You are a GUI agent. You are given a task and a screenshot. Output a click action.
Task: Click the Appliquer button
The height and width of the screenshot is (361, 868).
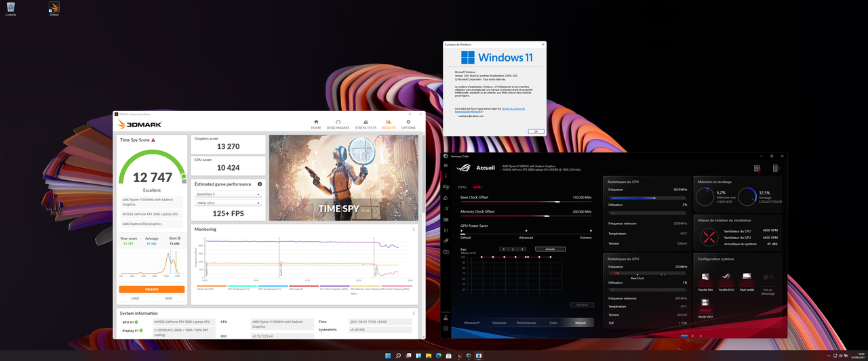(582, 305)
